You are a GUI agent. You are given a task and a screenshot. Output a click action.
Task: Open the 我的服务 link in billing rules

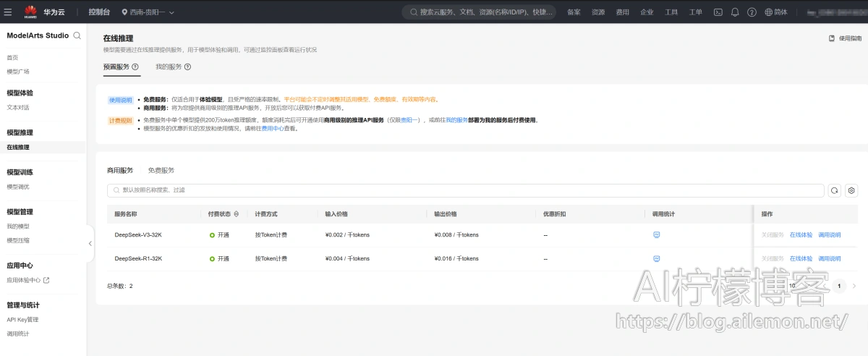(456, 120)
